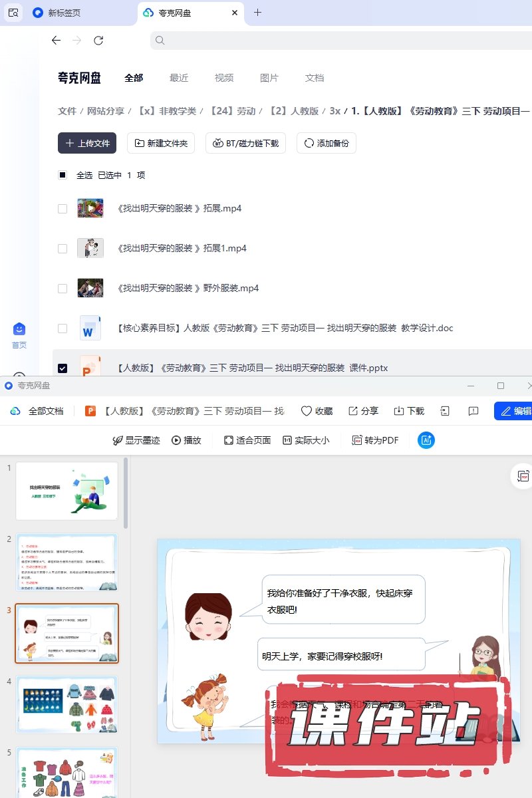Switch to the 视频 tab

tap(224, 78)
